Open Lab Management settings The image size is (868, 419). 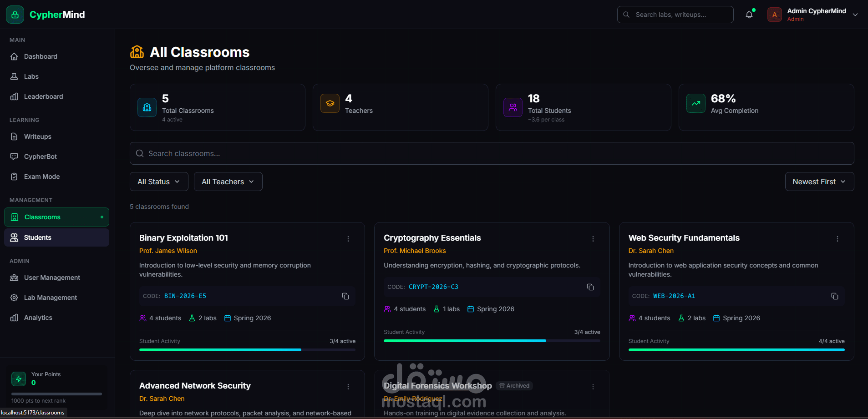click(56, 298)
